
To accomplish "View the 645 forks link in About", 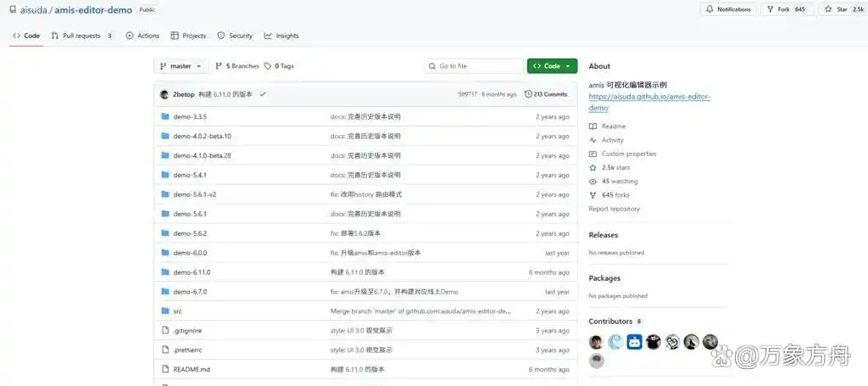I will pyautogui.click(x=609, y=195).
